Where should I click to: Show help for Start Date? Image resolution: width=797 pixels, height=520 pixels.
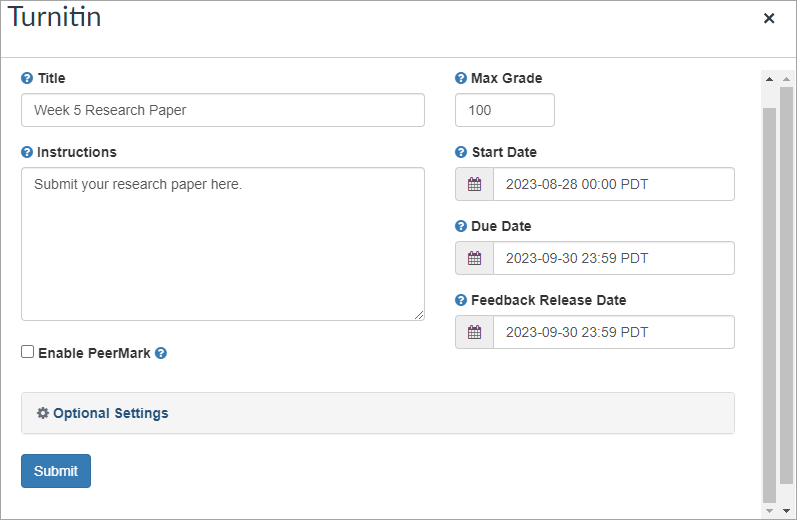coord(461,152)
